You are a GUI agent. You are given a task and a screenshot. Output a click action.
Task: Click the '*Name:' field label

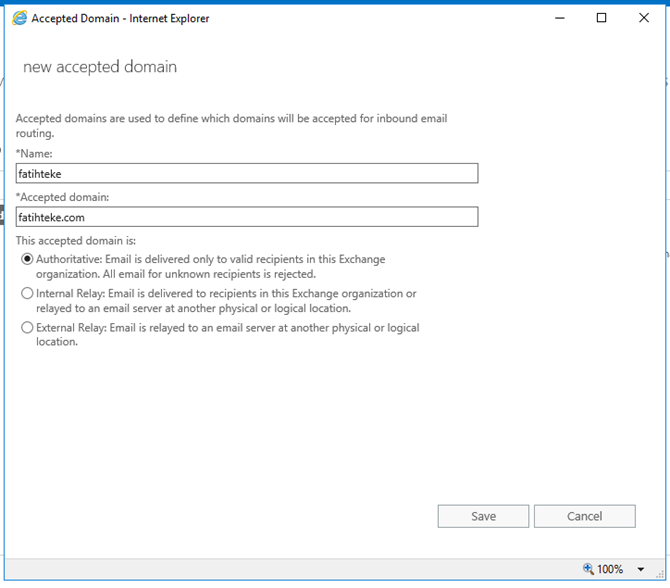point(34,153)
